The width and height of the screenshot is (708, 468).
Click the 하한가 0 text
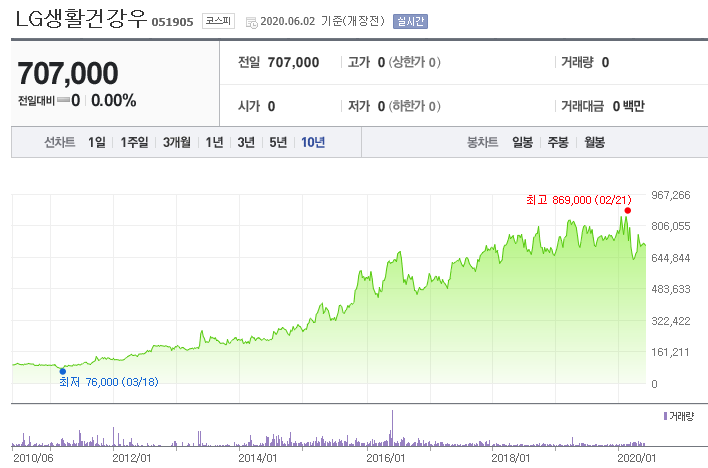coord(415,106)
